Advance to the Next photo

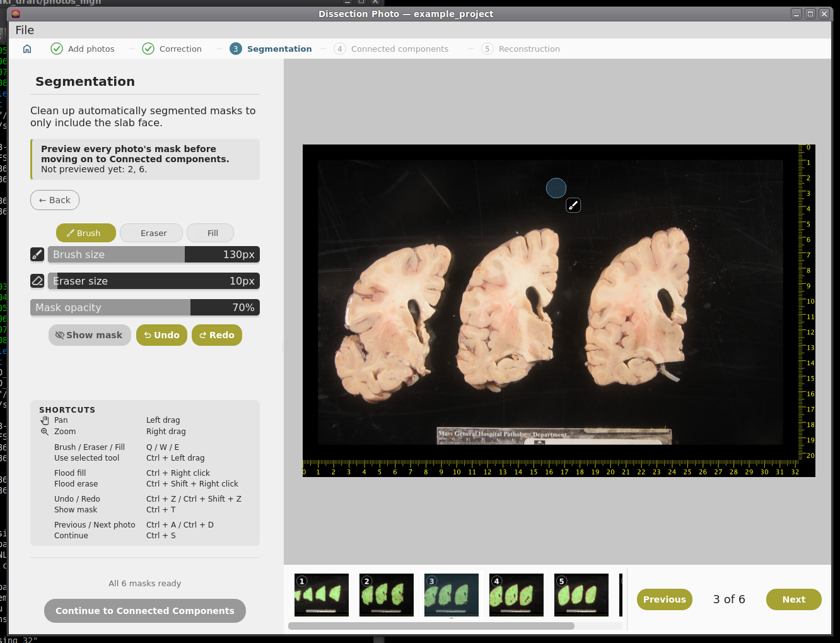[x=794, y=599]
